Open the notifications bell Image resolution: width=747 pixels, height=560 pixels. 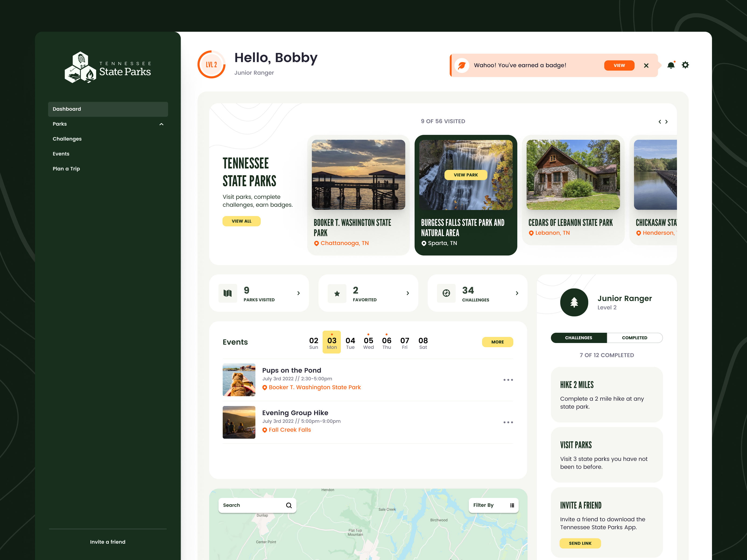coord(671,65)
